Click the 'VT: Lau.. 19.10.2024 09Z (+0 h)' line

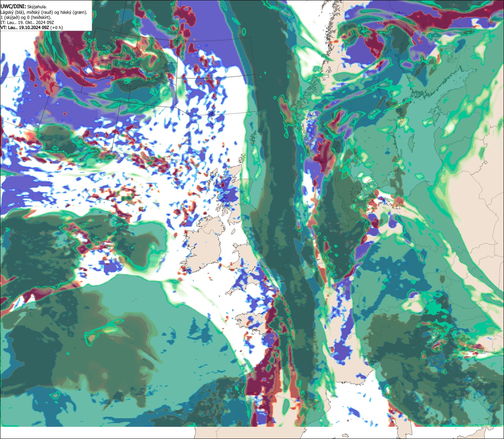point(31,28)
